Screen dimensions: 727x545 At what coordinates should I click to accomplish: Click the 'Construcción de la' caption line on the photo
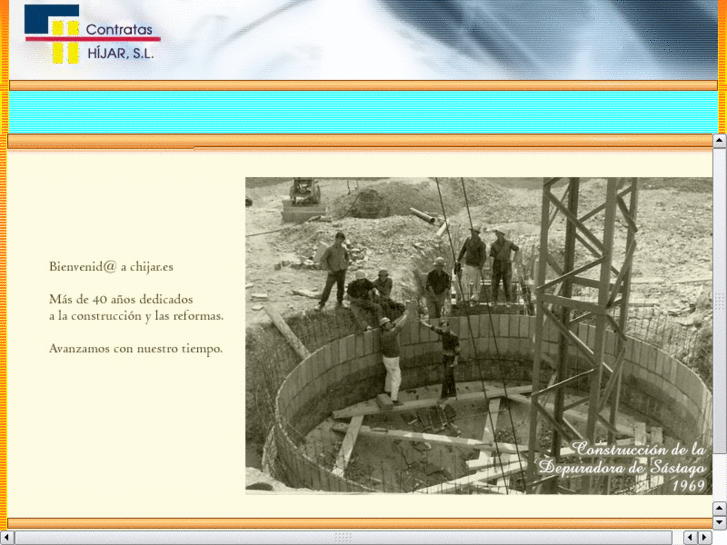[x=639, y=449]
